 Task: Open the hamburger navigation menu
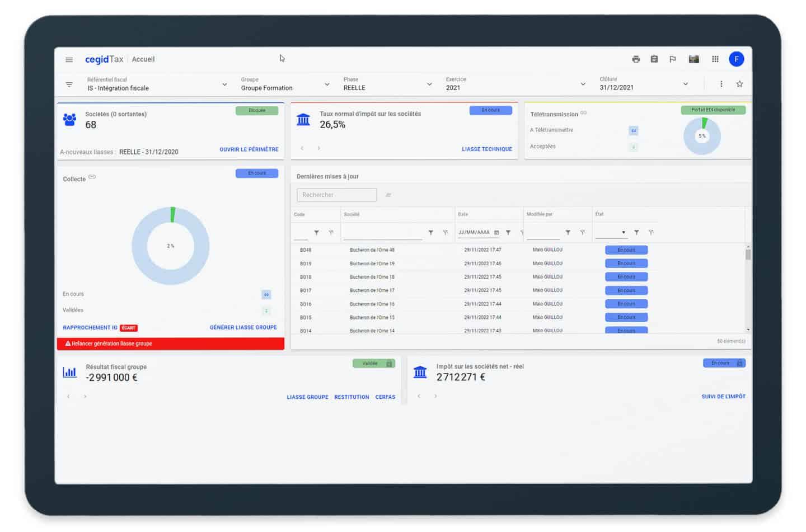[x=69, y=60]
